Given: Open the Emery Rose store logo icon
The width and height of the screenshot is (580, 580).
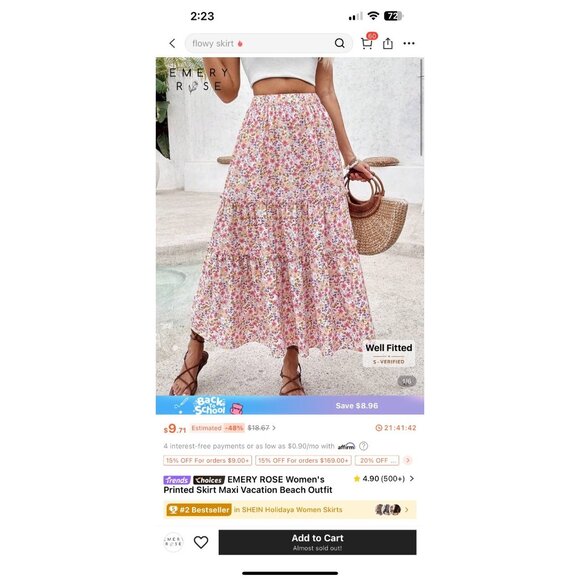Looking at the screenshot, I should (173, 542).
